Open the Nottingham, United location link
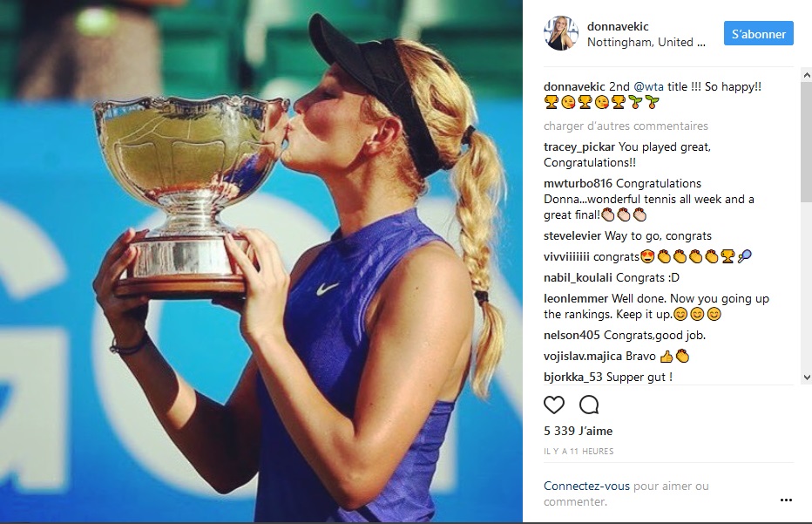Image resolution: width=812 pixels, height=524 pixels. [x=646, y=43]
